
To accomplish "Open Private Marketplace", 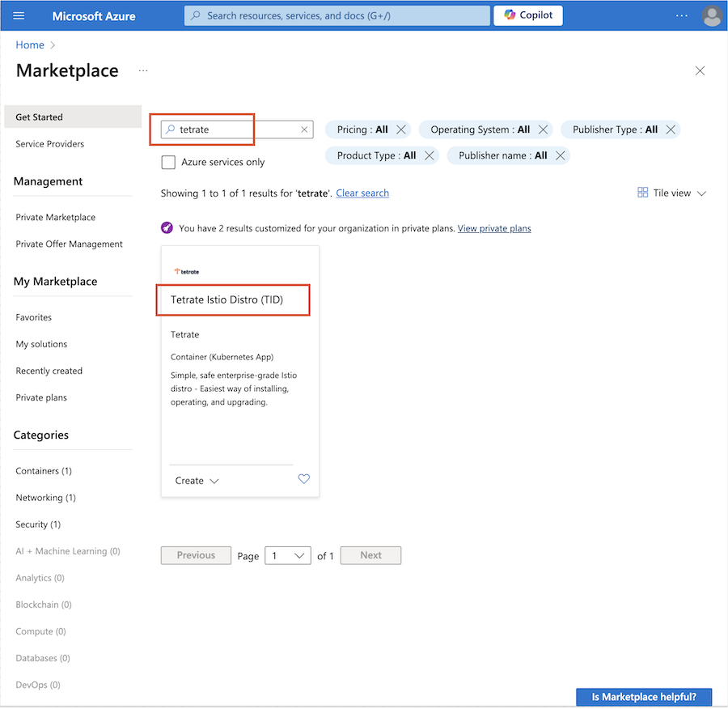I will (x=55, y=218).
